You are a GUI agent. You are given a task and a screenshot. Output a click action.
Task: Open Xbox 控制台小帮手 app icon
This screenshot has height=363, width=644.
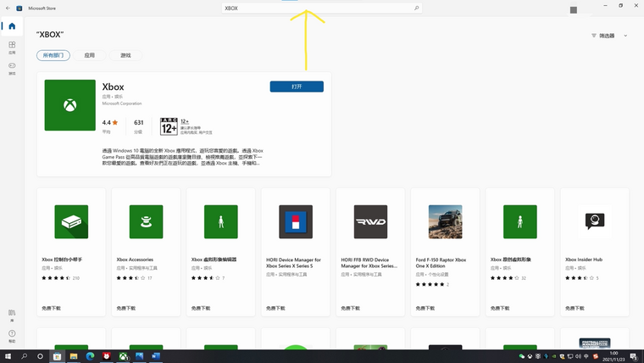pyautogui.click(x=71, y=221)
